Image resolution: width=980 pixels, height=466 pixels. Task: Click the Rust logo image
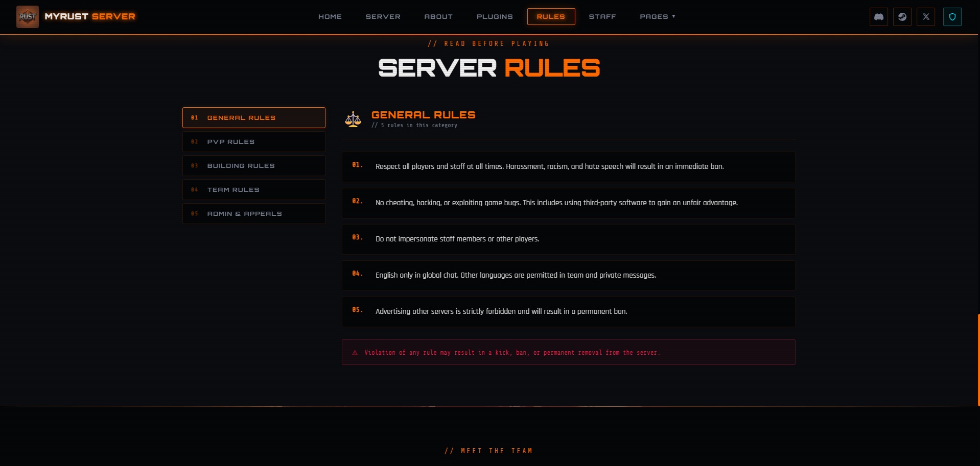pos(28,17)
